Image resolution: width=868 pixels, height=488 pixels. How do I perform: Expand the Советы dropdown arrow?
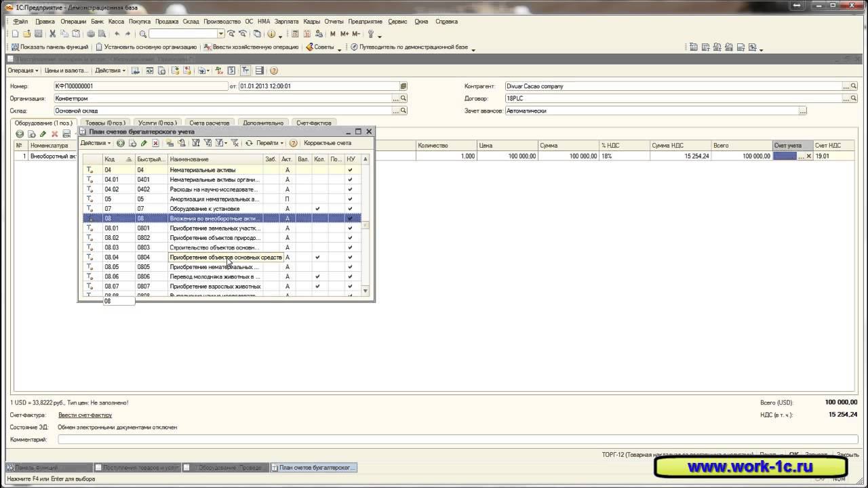pos(340,48)
